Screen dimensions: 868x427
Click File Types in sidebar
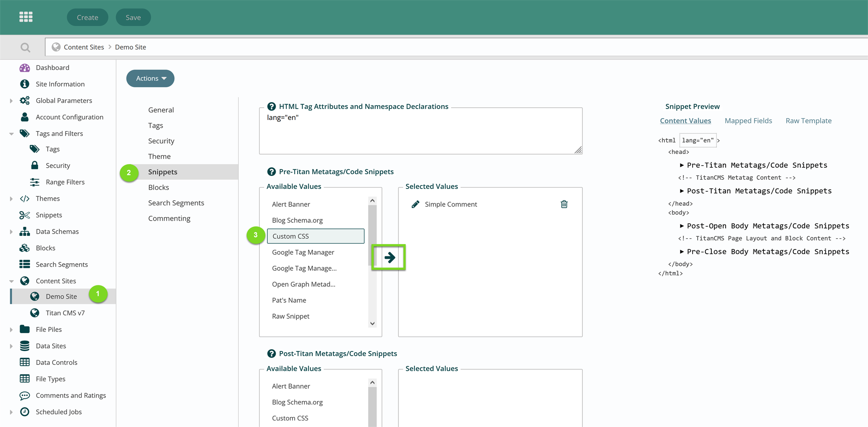(x=50, y=379)
